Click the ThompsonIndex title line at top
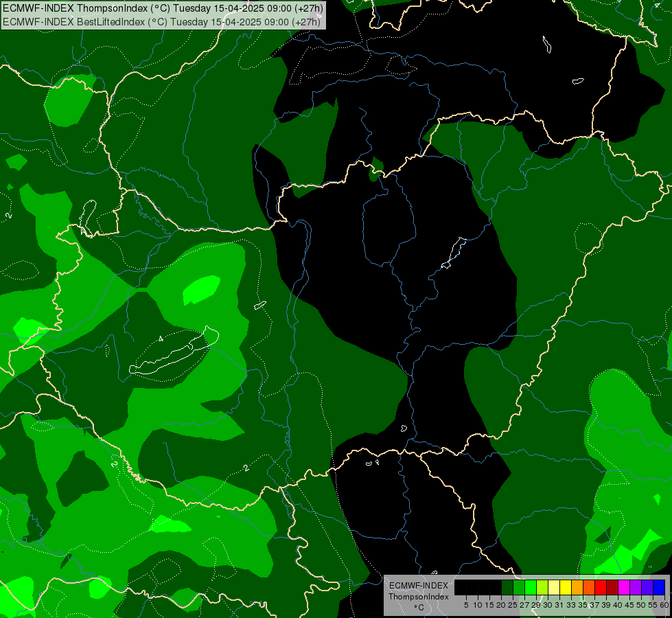672x618 pixels. [x=163, y=8]
